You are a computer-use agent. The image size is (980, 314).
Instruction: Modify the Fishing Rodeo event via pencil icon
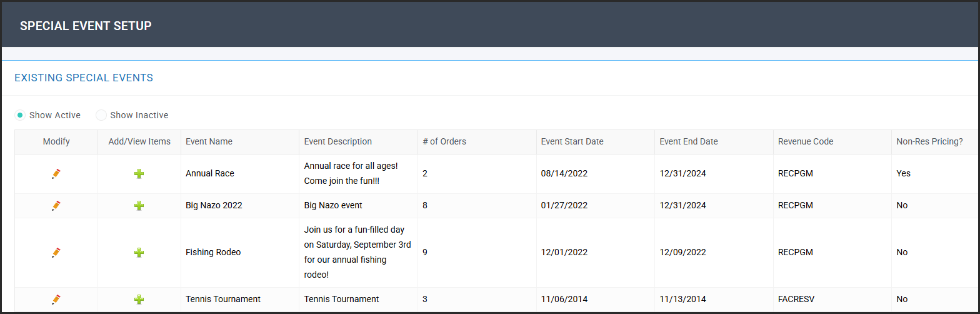[x=56, y=253]
